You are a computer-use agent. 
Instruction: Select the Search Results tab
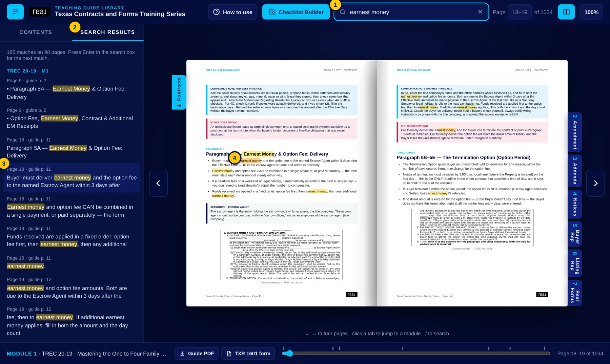107,32
